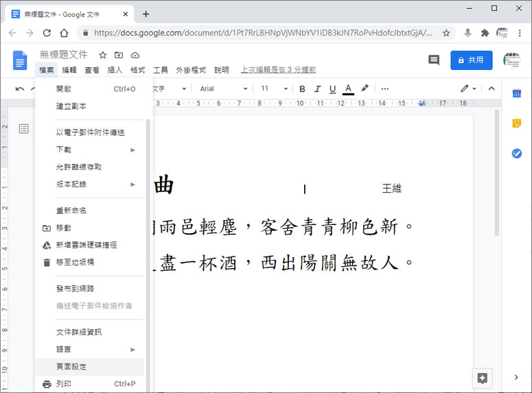Reload the browser page
Image resolution: width=532 pixels, height=393 pixels.
[x=47, y=33]
